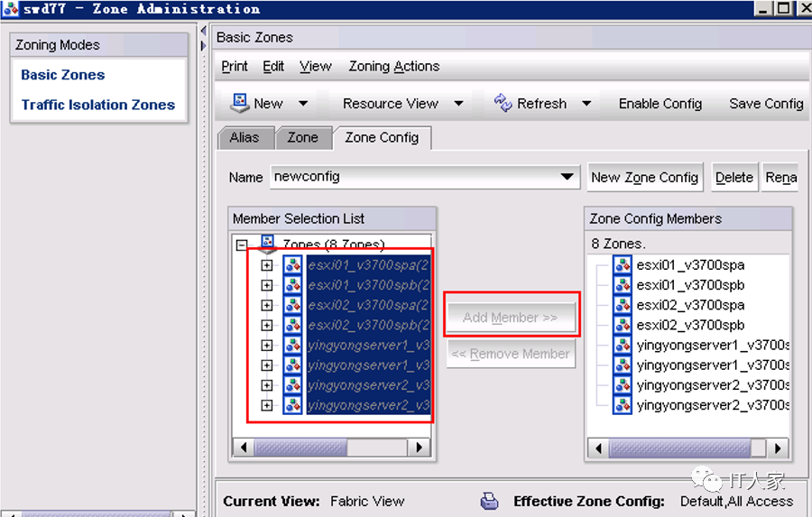The width and height of the screenshot is (812, 517).
Task: Click the New zone icon in toolbar
Action: click(x=240, y=103)
